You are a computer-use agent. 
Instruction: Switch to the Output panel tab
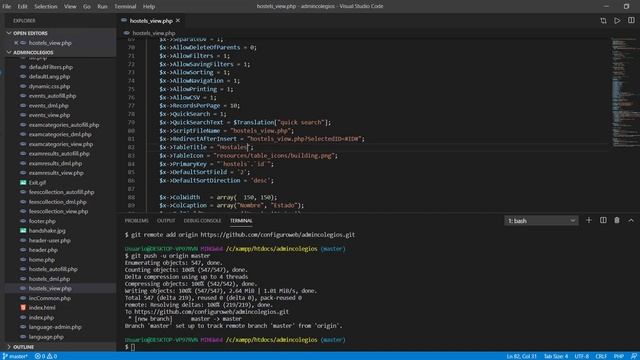coord(166,221)
